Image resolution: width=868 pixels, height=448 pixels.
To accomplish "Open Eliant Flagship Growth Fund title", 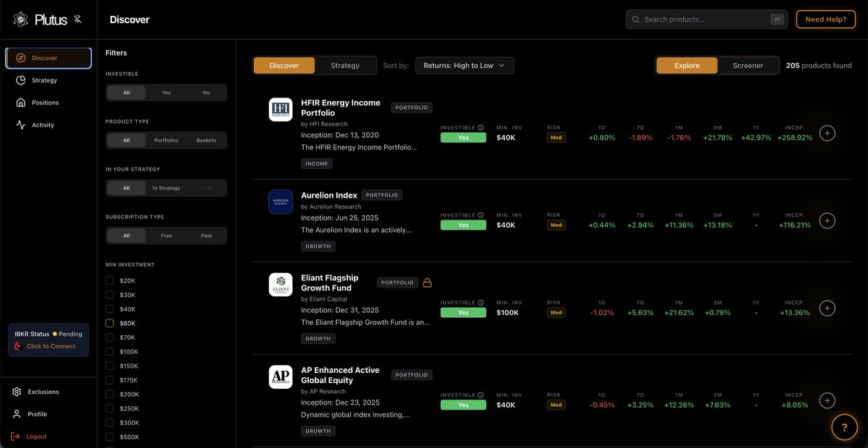I will click(330, 283).
